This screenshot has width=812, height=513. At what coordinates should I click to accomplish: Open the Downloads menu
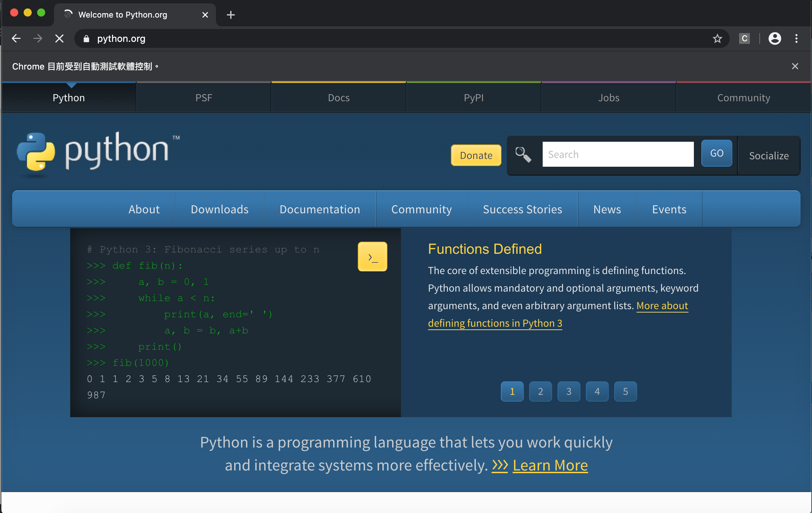tap(220, 209)
